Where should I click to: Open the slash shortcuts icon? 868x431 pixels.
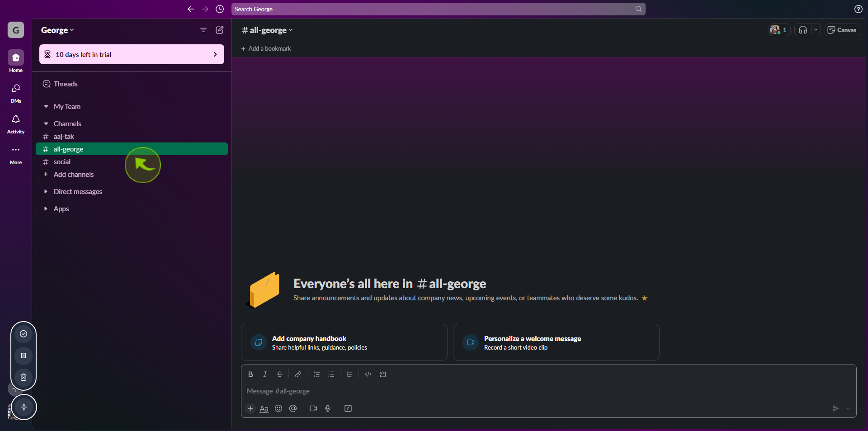(348, 409)
